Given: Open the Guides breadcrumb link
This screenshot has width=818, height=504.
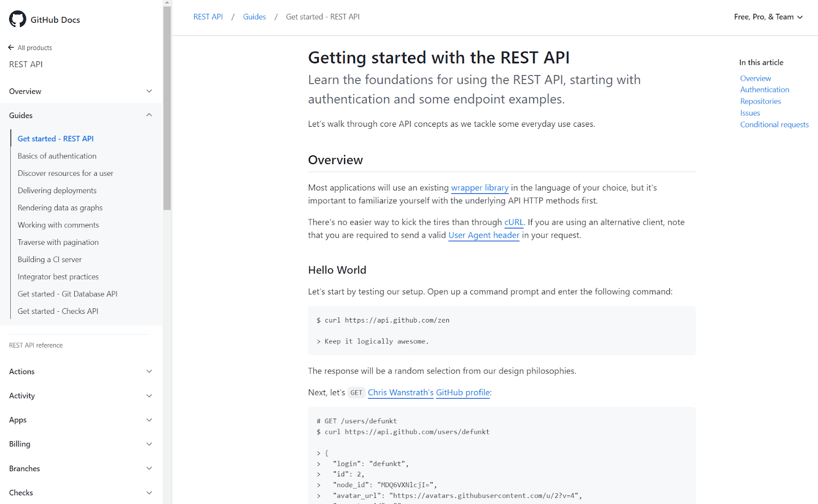Looking at the screenshot, I should 254,17.
